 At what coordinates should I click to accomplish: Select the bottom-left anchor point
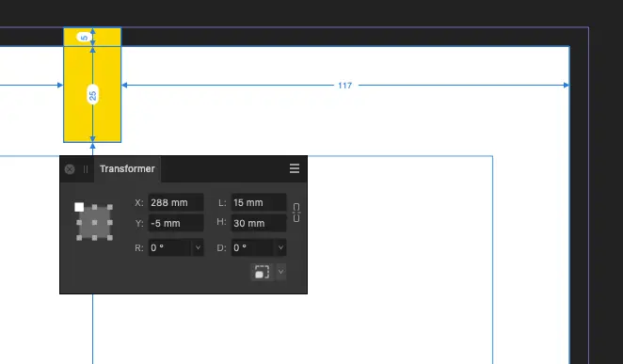coord(79,238)
